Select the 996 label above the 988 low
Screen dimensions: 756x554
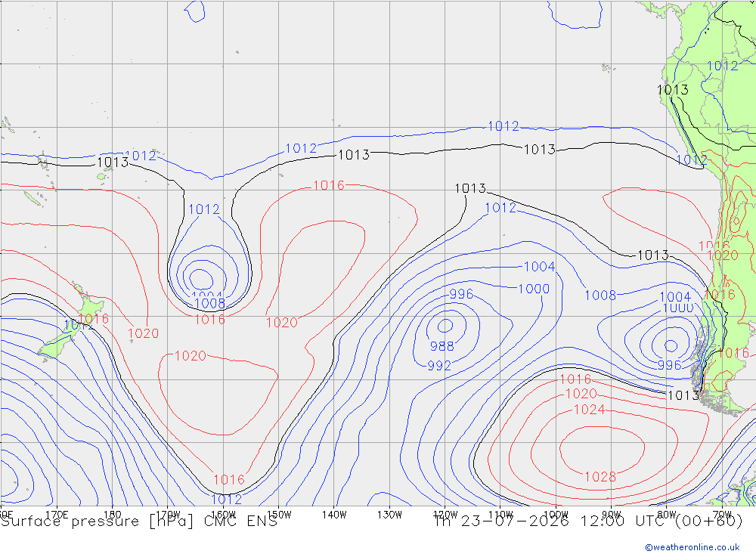coord(461,294)
